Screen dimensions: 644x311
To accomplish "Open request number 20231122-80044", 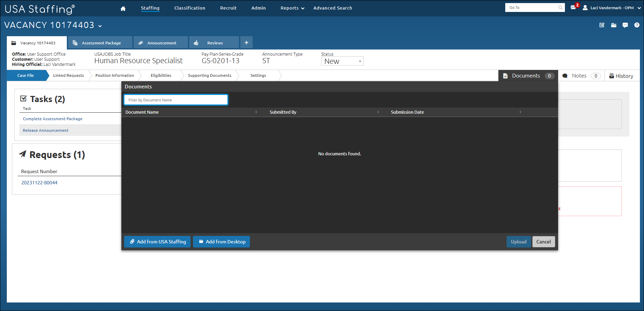I will [40, 183].
